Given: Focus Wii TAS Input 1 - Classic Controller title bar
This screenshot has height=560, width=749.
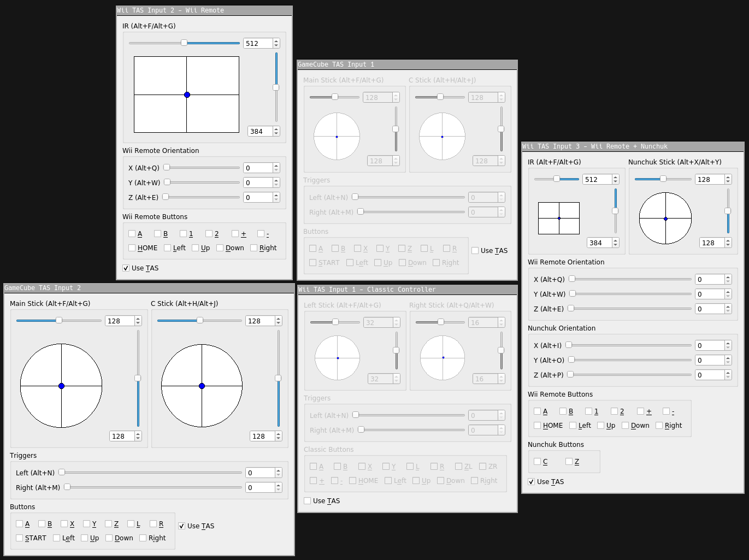Looking at the screenshot, I should pos(408,290).
